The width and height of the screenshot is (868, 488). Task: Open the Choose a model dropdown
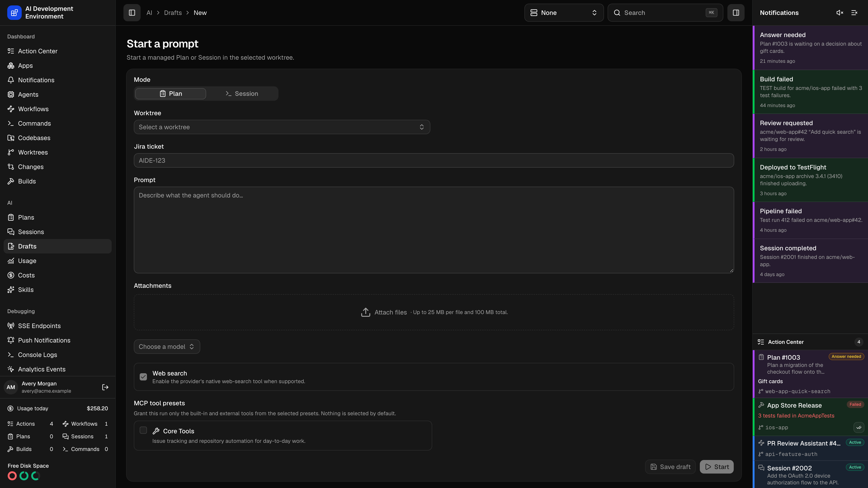point(167,347)
